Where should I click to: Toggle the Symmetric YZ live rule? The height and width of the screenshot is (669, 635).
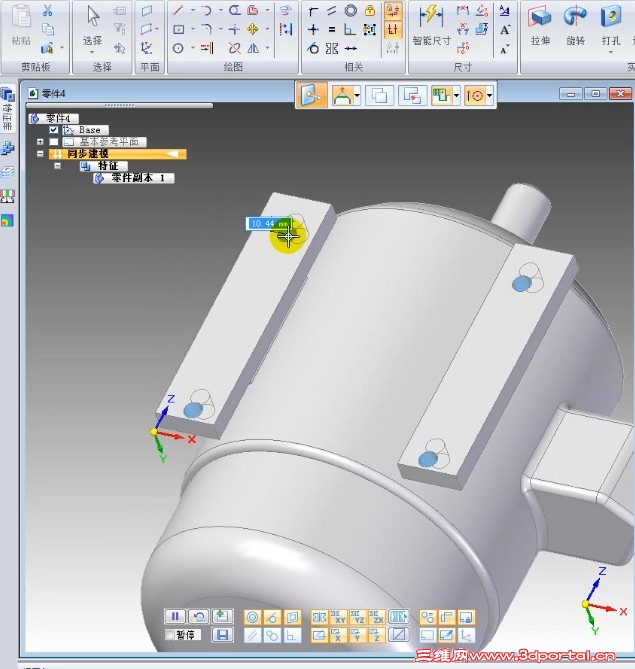tap(358, 617)
